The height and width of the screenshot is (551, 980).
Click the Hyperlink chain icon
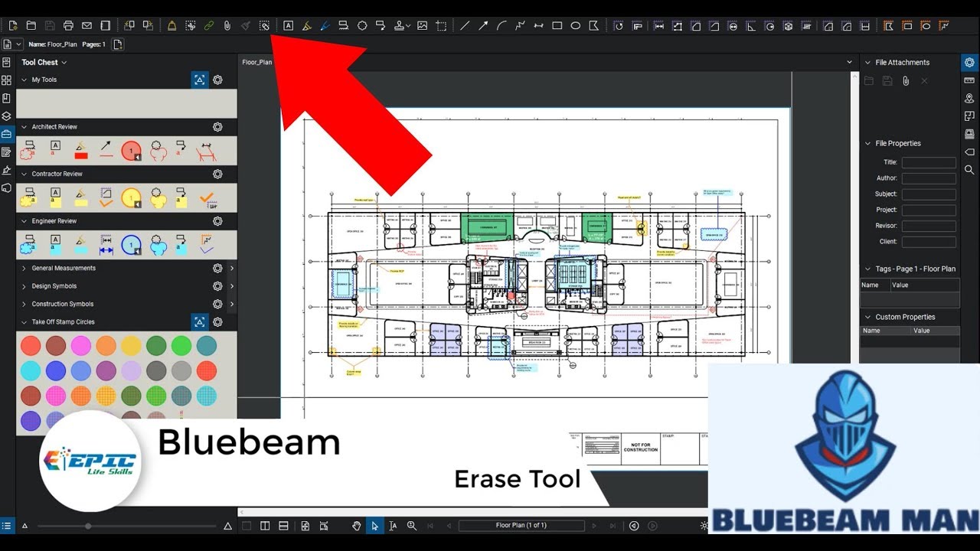[x=208, y=25]
